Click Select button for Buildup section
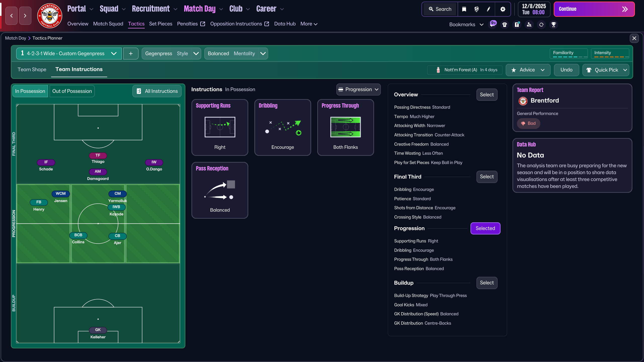The height and width of the screenshot is (362, 644). pos(487,283)
